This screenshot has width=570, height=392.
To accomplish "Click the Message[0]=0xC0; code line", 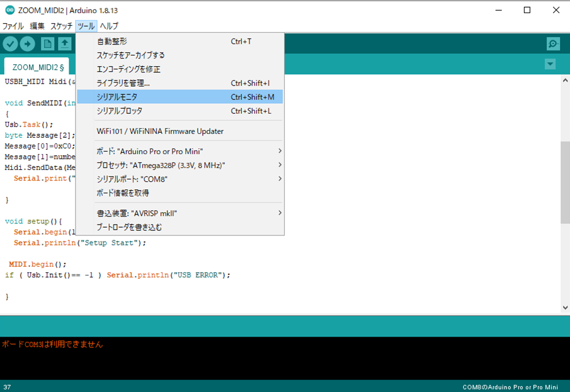I will 40,146.
